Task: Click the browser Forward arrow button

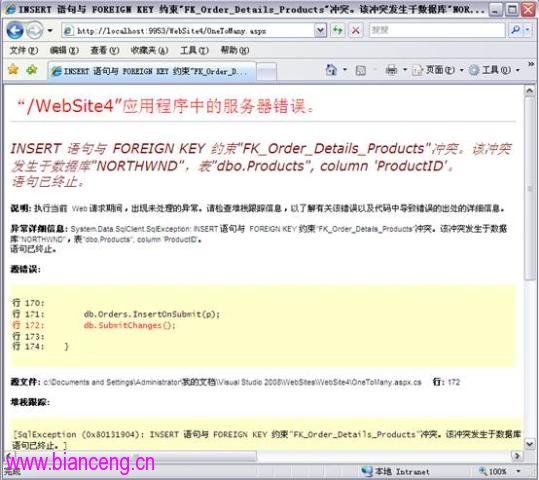Action: tap(35, 31)
